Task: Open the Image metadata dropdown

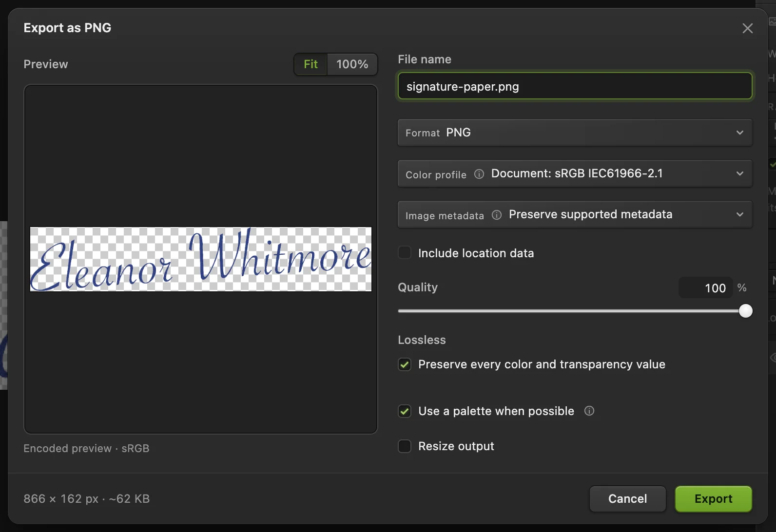Action: (575, 214)
